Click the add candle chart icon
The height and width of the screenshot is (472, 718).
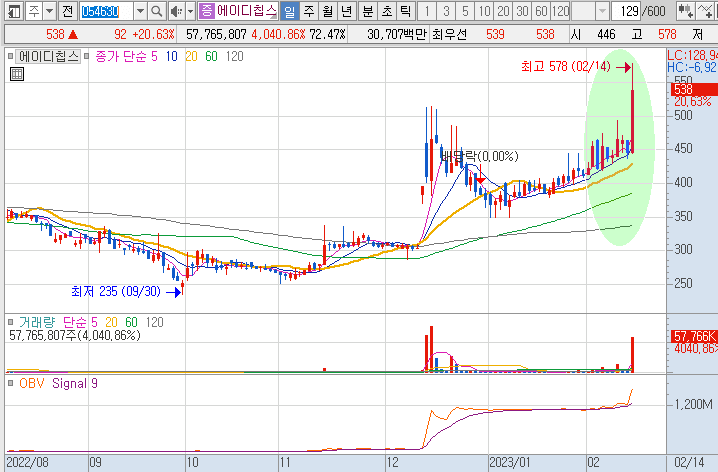click(x=685, y=11)
